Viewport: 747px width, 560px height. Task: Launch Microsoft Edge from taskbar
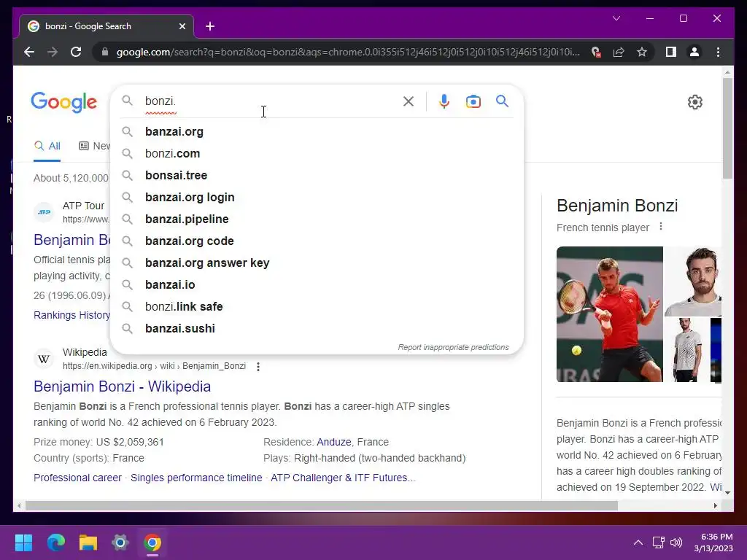point(55,542)
